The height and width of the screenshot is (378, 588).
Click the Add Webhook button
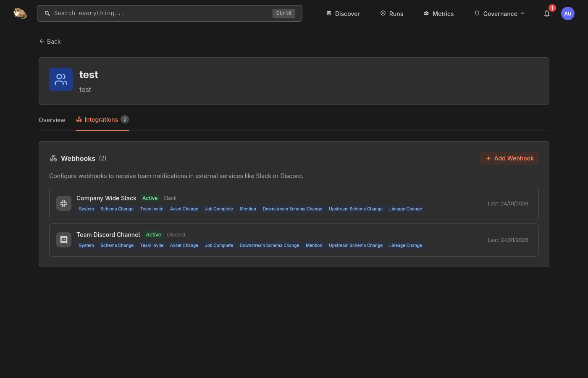tap(509, 158)
